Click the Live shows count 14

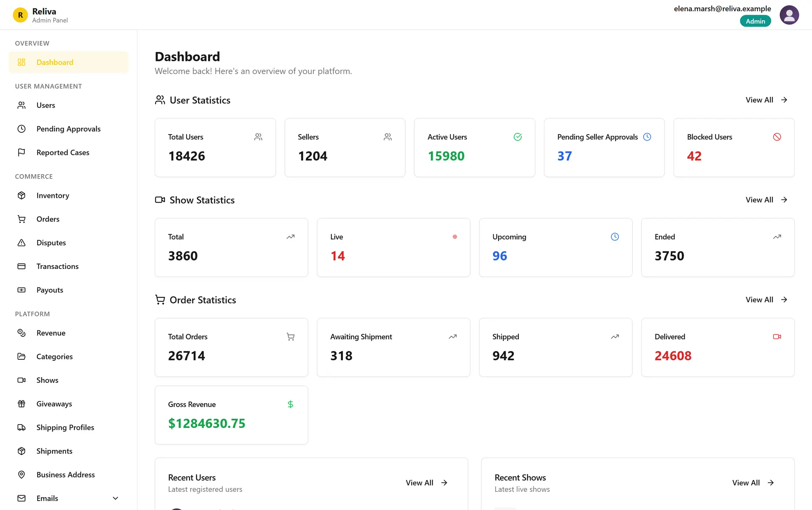point(337,256)
